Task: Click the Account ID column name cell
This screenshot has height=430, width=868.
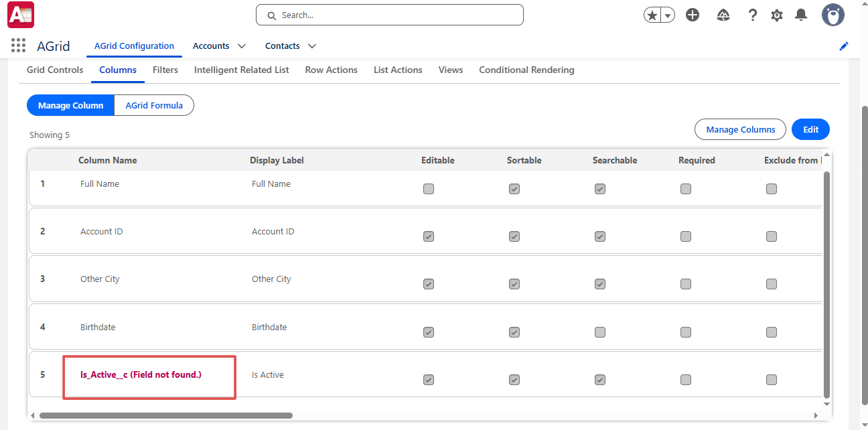Action: click(101, 231)
